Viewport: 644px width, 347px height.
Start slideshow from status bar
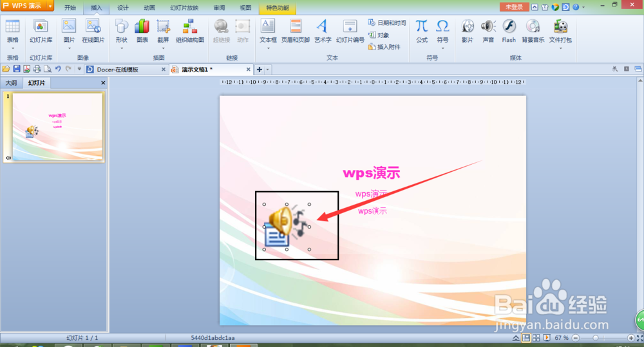click(547, 337)
